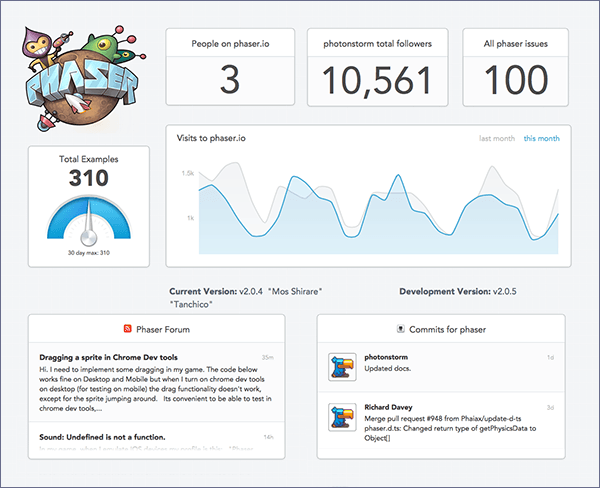Open the Sound: Undefined is not a function post
This screenshot has height=488, width=600.
point(102,437)
